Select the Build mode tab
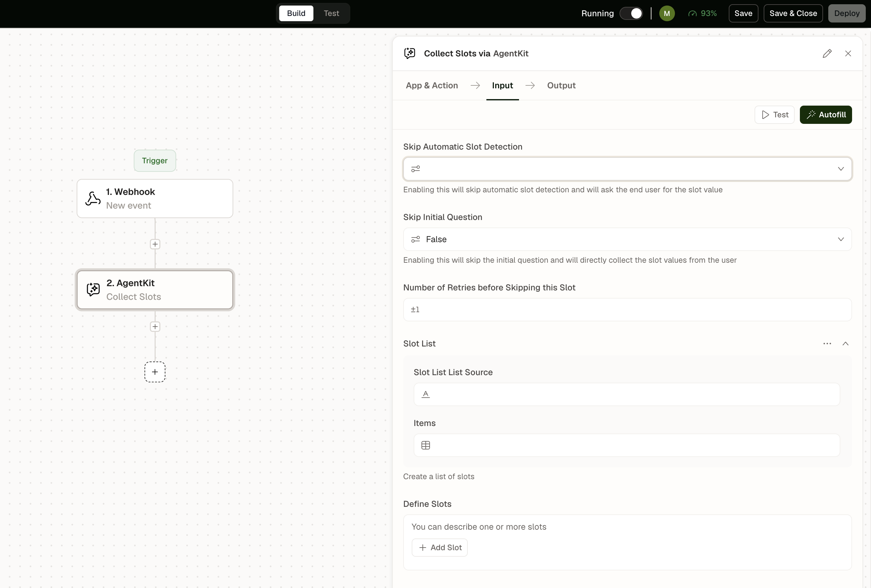This screenshot has height=588, width=871. coord(296,13)
